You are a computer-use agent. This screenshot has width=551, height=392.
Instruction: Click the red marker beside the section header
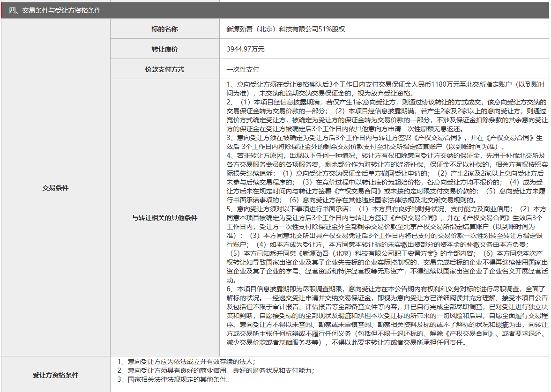click(x=2, y=10)
